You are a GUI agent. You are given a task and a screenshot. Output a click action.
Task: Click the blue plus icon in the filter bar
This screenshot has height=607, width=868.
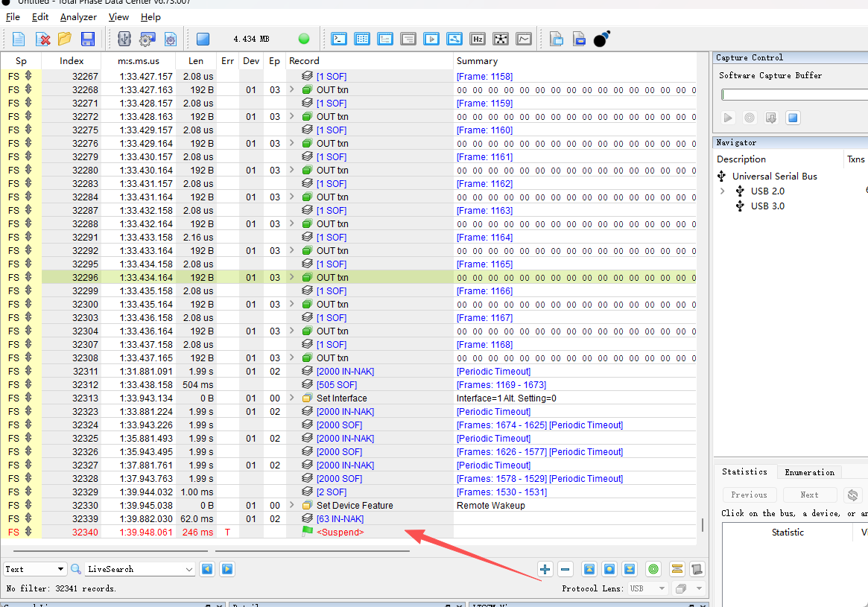(x=545, y=569)
